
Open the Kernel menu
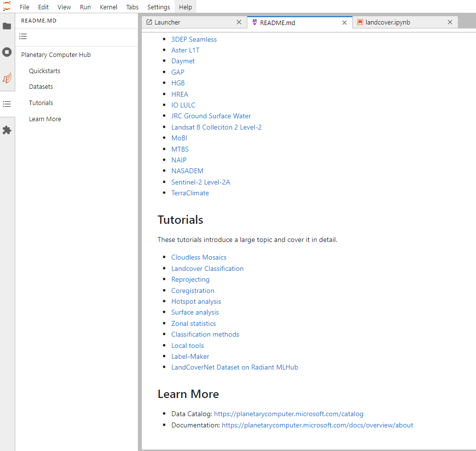coord(108,7)
